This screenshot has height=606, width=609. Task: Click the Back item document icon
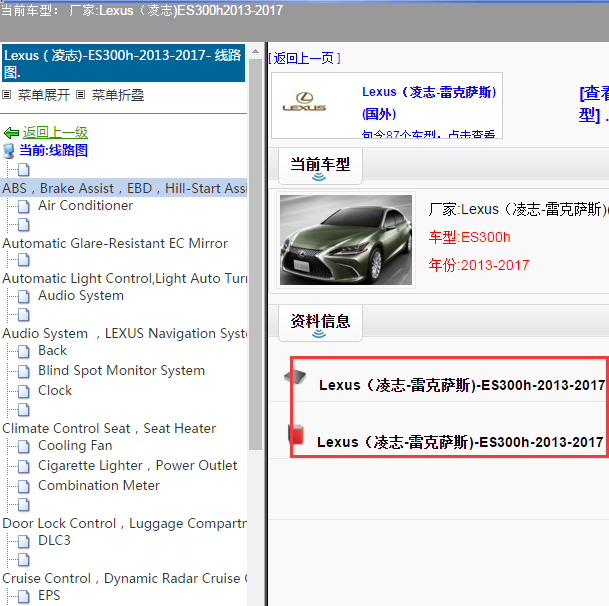coord(24,352)
